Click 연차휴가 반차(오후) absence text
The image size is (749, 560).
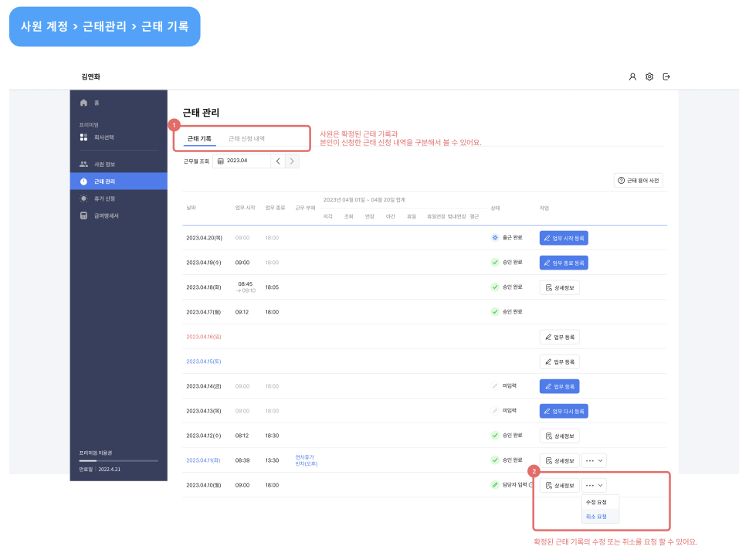click(307, 460)
